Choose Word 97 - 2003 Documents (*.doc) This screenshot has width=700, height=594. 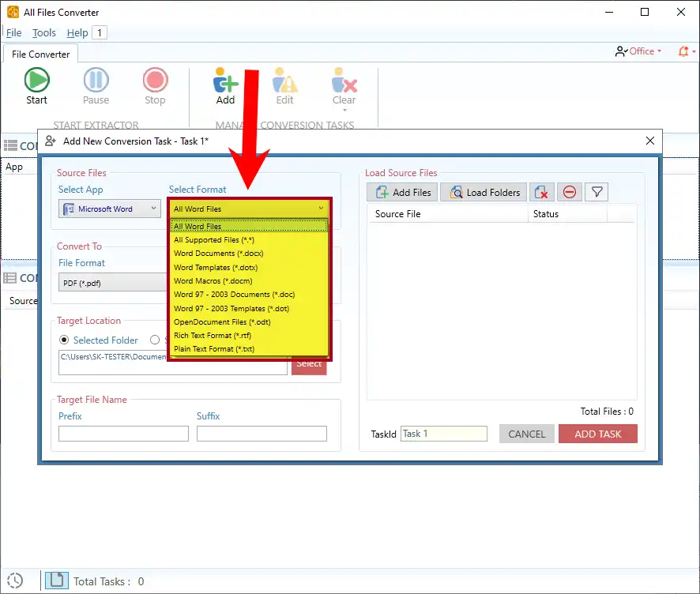click(249, 294)
